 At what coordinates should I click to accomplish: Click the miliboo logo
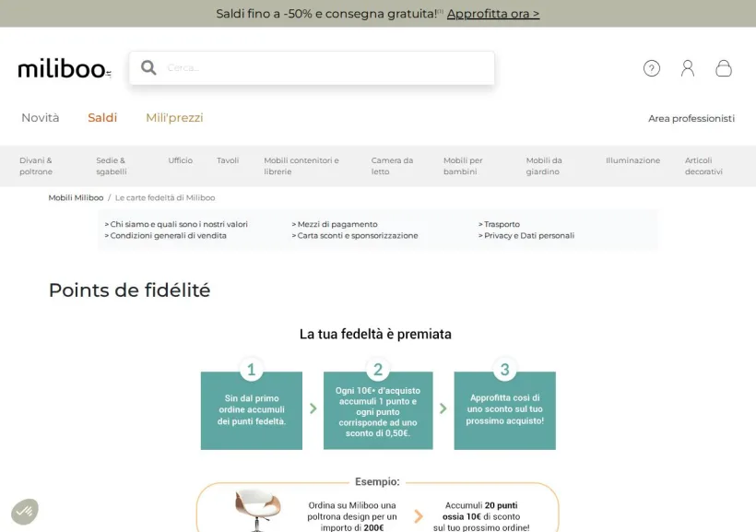[65, 68]
